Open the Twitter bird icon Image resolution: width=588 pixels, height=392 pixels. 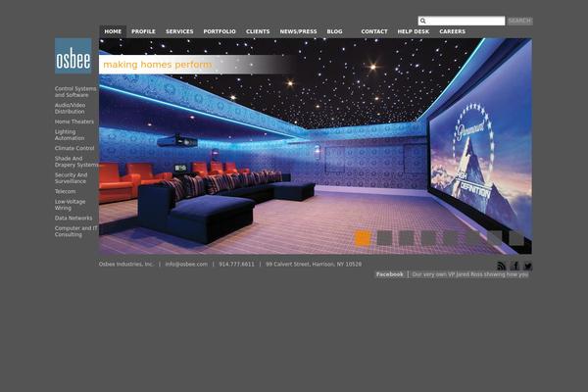pyautogui.click(x=528, y=266)
